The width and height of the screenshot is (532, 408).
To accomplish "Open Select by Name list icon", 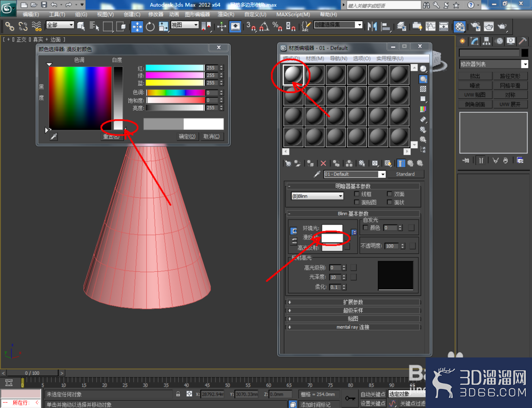I will point(94,26).
